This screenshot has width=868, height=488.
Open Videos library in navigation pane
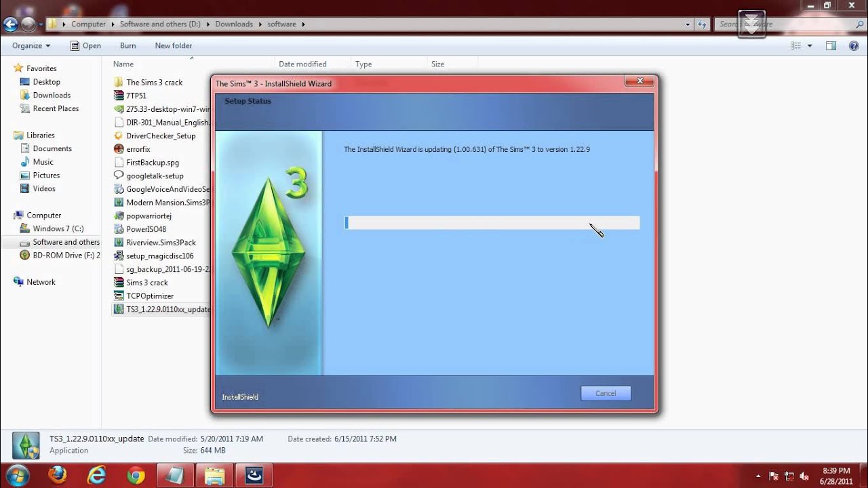coord(44,188)
